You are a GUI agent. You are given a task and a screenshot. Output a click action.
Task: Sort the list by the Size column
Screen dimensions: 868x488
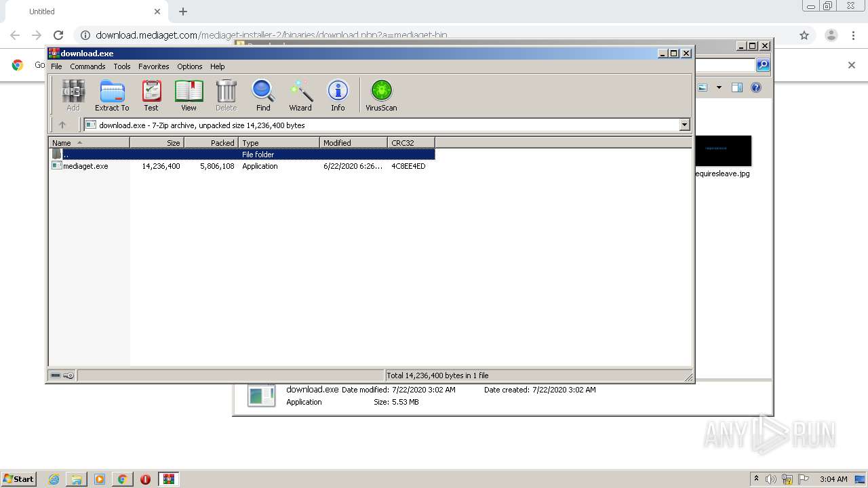click(x=157, y=142)
